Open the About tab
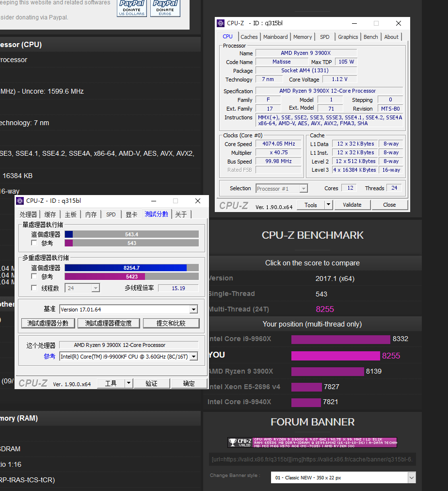The width and height of the screenshot is (448, 491). (x=391, y=37)
